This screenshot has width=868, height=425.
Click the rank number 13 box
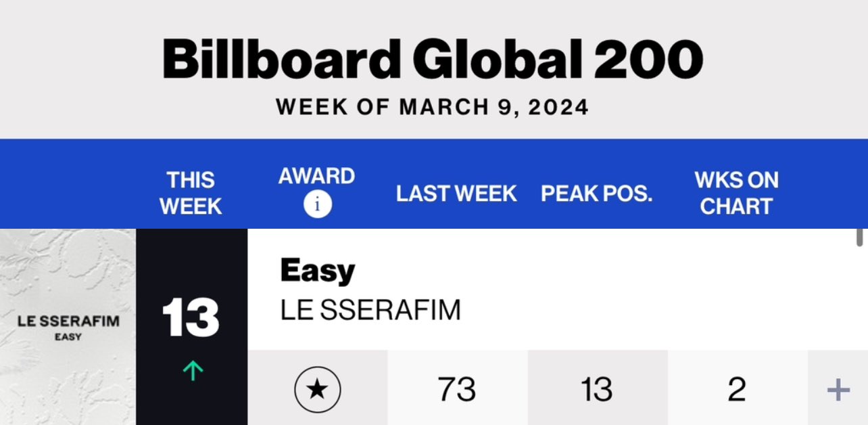point(191,327)
